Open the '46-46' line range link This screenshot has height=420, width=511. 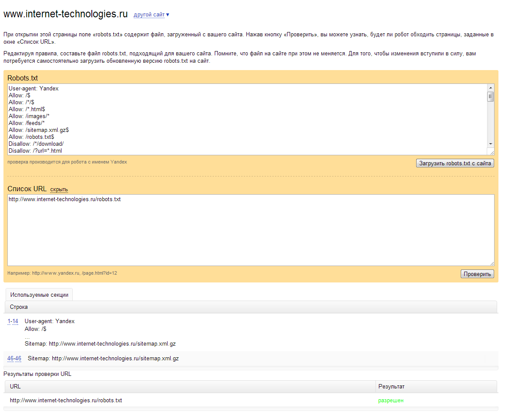14,359
